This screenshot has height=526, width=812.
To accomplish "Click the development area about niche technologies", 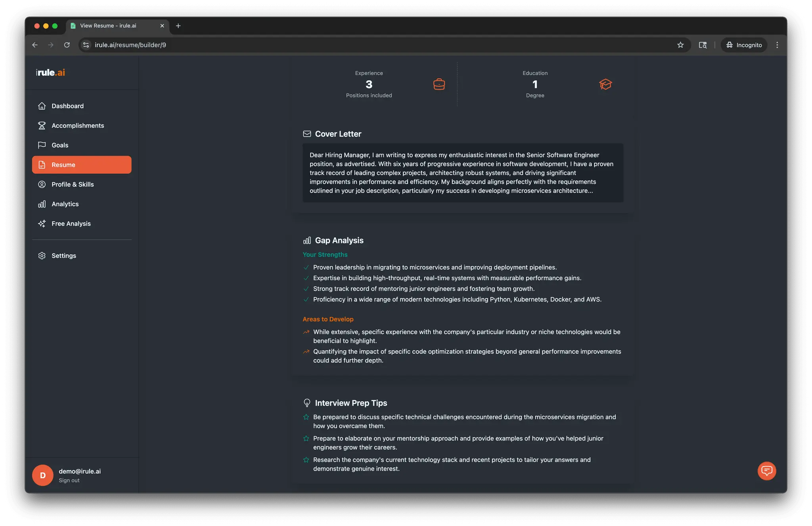I will pos(467,336).
